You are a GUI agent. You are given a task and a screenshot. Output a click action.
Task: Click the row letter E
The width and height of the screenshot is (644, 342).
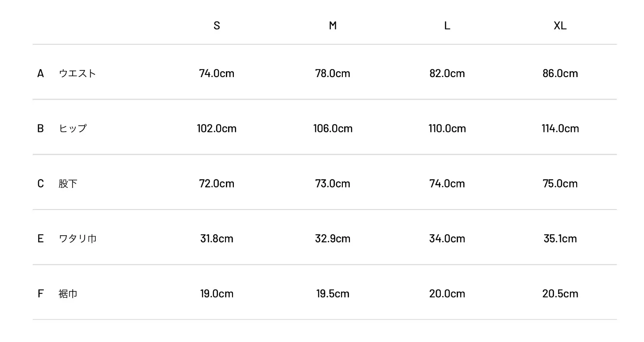pos(40,239)
